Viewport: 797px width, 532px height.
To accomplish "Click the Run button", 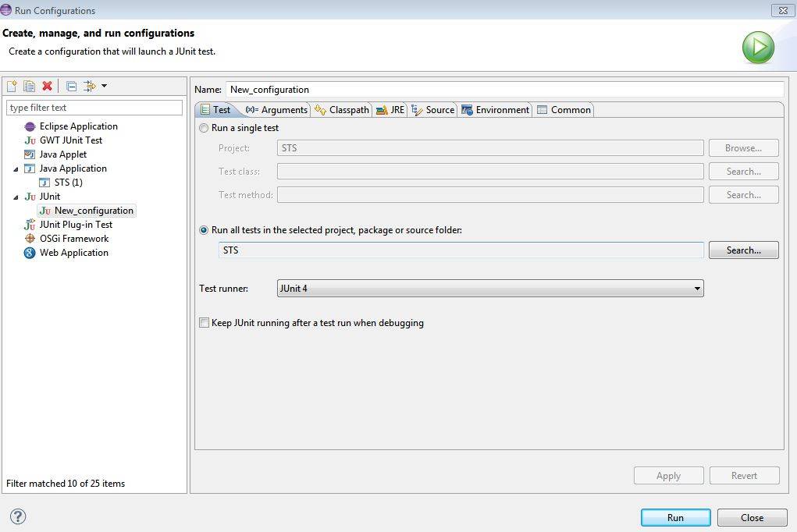I will 675,517.
